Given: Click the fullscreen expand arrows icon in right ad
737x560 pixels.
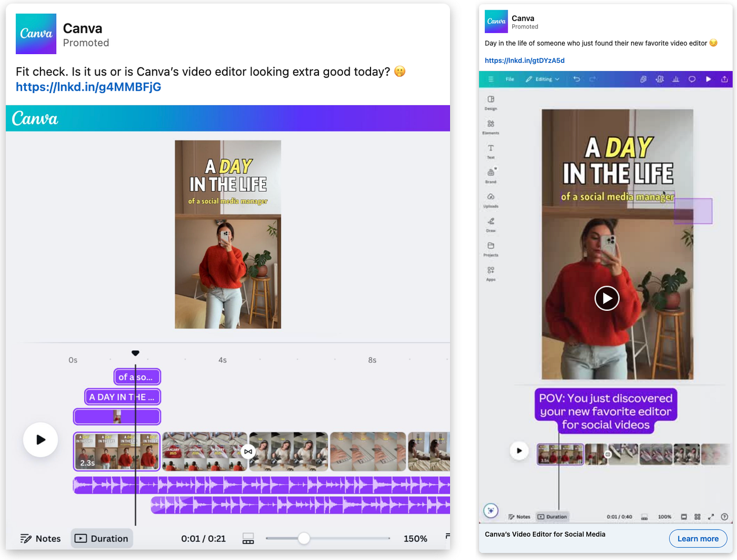Looking at the screenshot, I should click(711, 517).
